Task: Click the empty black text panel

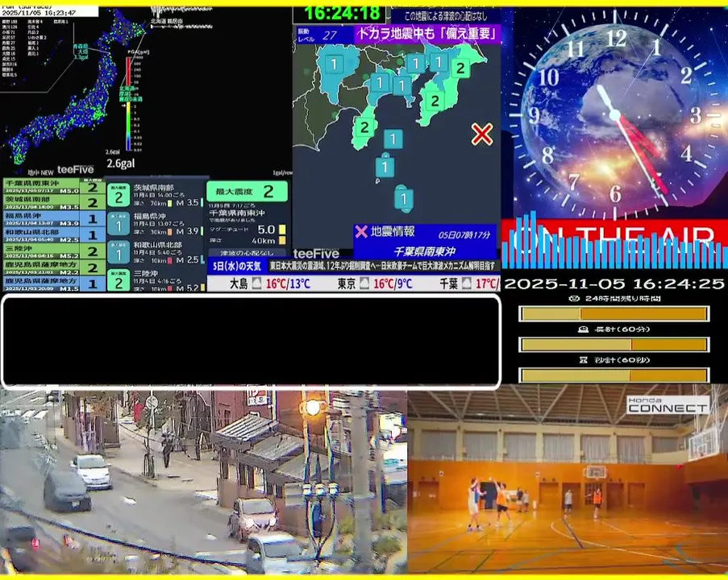Action: coord(251,341)
